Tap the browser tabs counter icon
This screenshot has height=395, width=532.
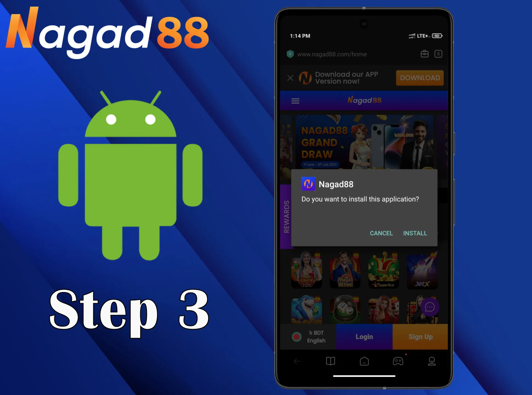[438, 53]
